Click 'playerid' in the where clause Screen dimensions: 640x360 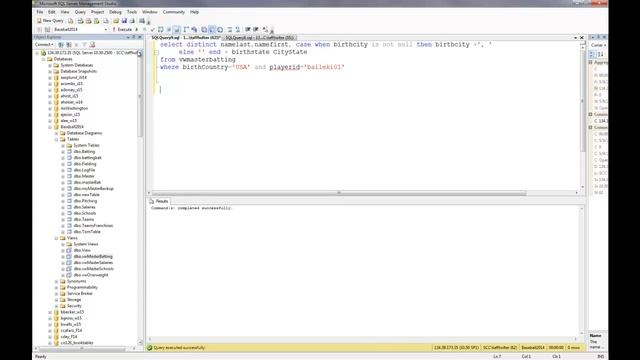(x=284, y=67)
